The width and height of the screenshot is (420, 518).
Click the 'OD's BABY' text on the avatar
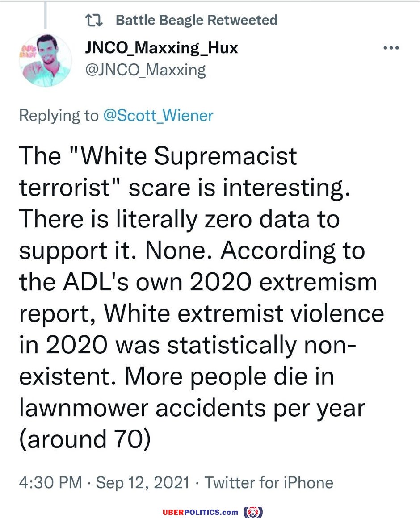(x=29, y=51)
